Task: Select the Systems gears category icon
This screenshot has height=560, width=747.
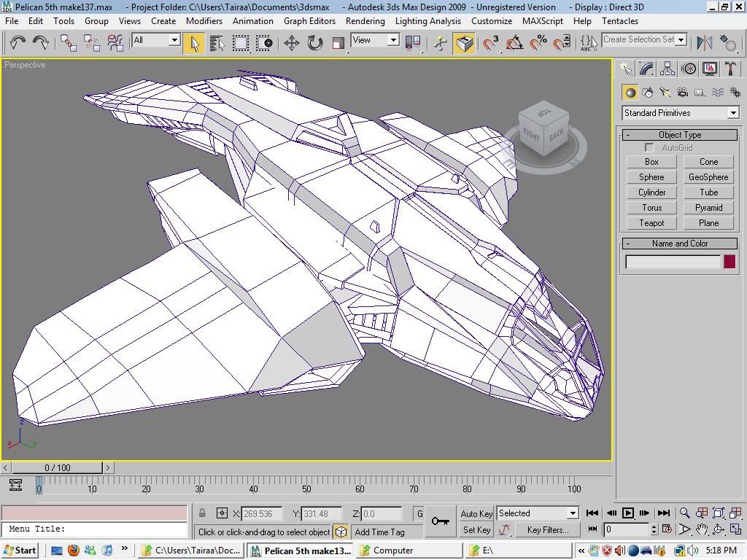Action: pyautogui.click(x=735, y=93)
